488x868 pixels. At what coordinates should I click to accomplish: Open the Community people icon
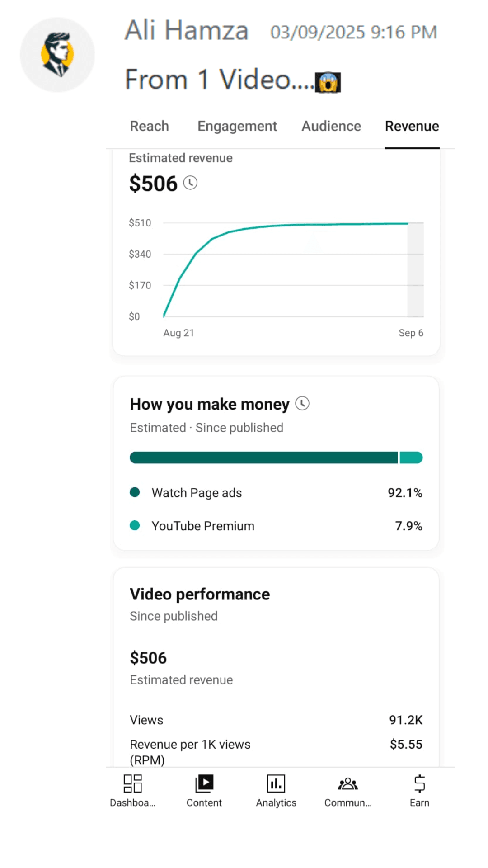[x=347, y=783]
